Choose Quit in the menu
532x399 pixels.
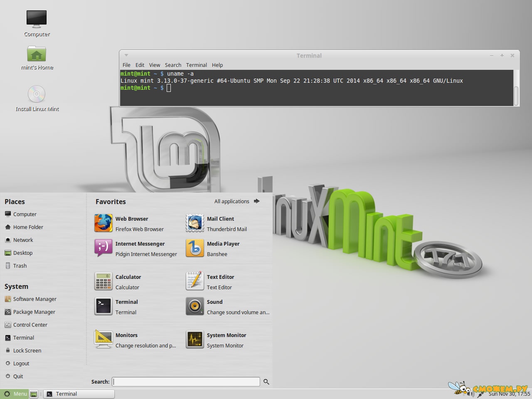coord(14,376)
